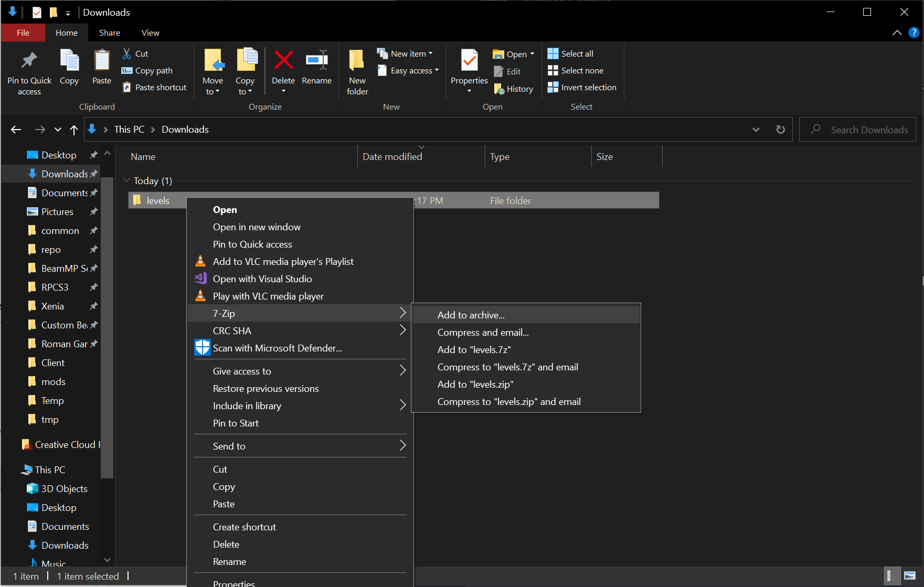Click the Refresh button beside address bar
This screenshot has height=587, width=924.
780,130
